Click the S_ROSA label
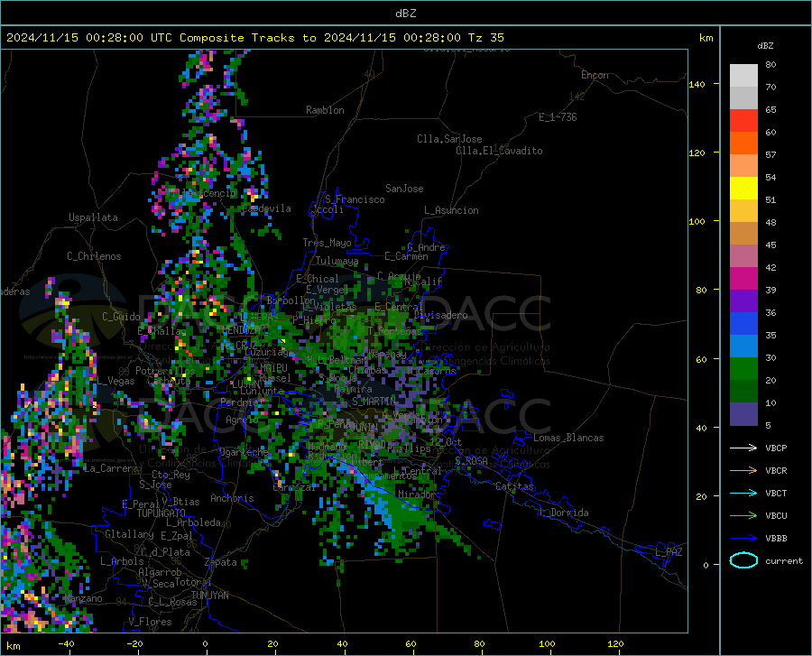This screenshot has height=656, width=812. click(471, 460)
